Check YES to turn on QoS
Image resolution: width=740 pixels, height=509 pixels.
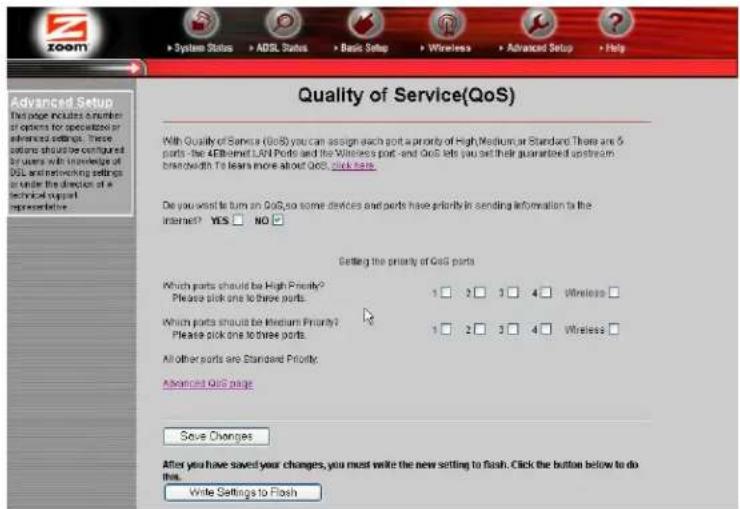point(238,220)
